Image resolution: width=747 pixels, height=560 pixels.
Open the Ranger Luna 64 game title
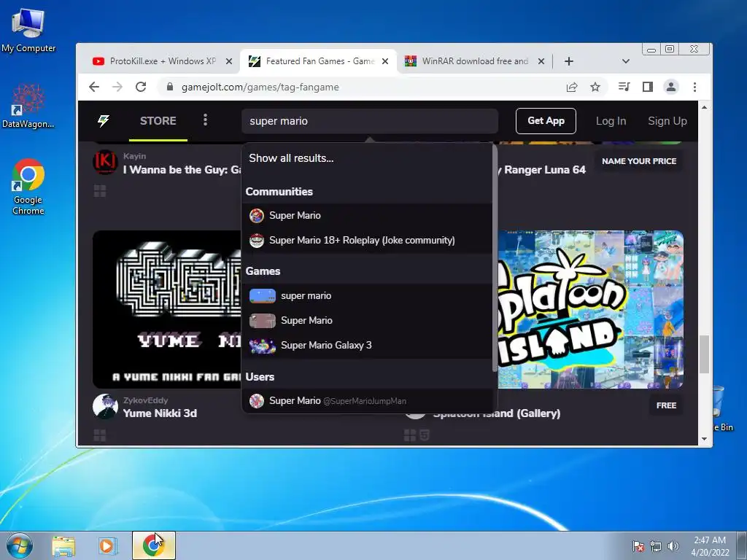point(542,170)
